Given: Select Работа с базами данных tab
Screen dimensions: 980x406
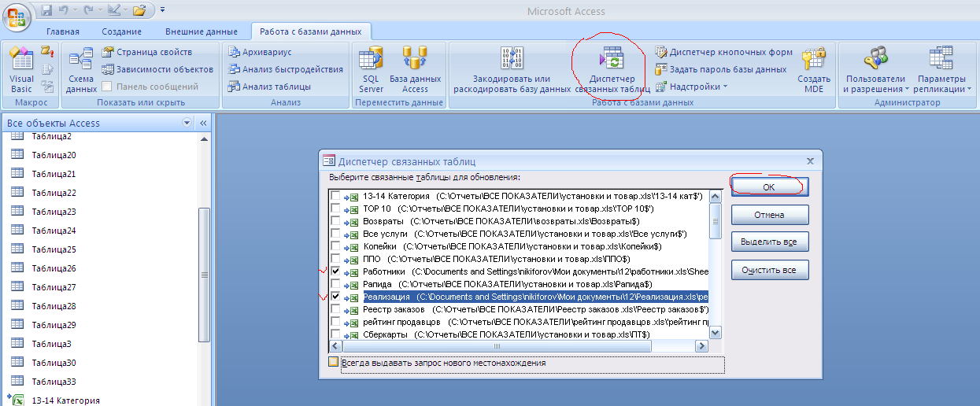Looking at the screenshot, I should coord(311,31).
